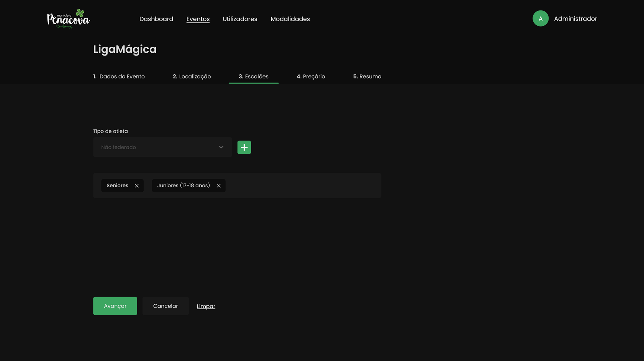
Task: Open the Dashboard menu item
Action: tap(156, 19)
